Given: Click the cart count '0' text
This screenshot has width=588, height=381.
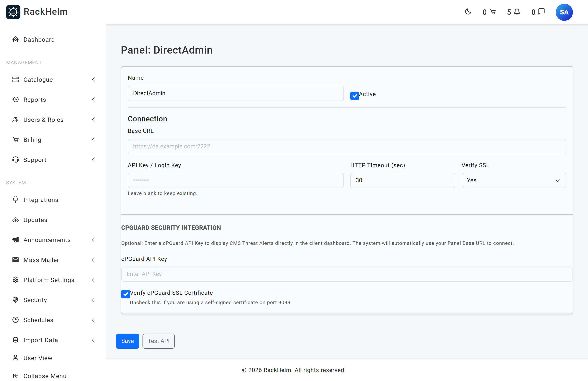Looking at the screenshot, I should point(484,12).
